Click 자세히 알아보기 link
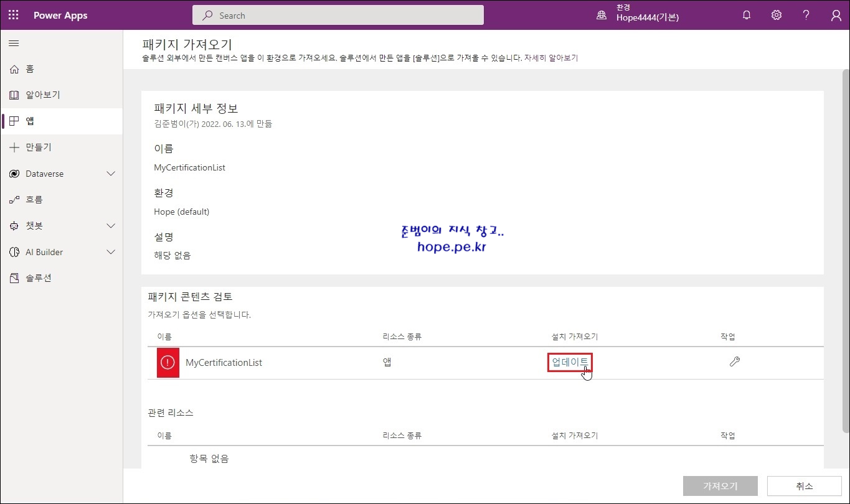 pyautogui.click(x=551, y=58)
